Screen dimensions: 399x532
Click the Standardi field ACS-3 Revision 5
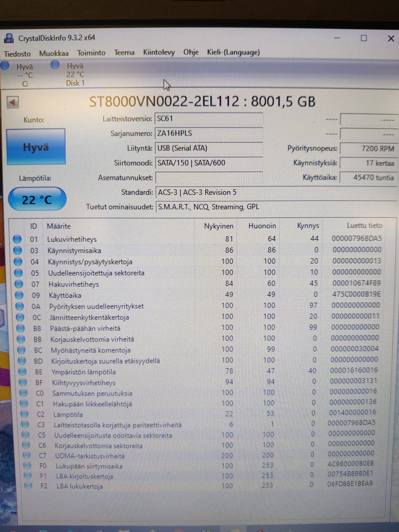[276, 192]
